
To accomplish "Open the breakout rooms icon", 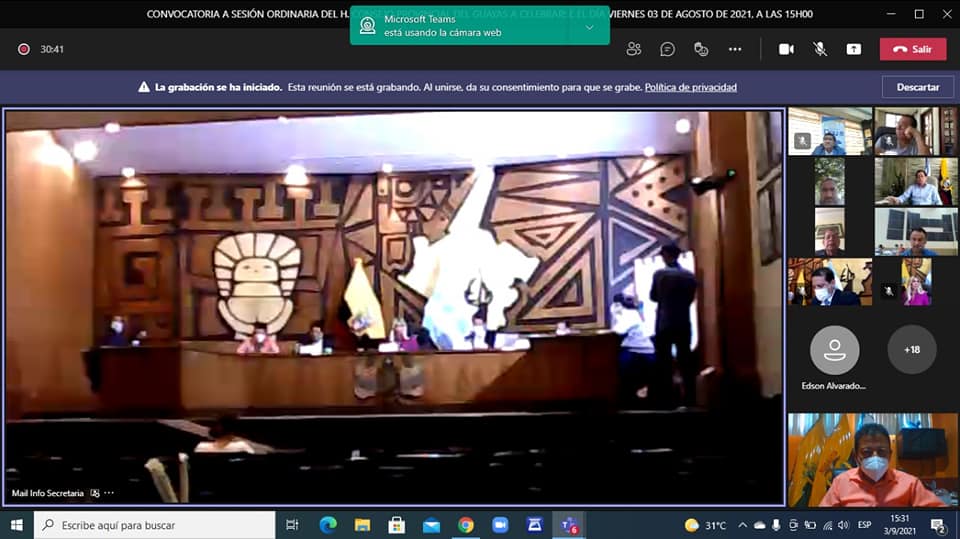I will point(701,49).
